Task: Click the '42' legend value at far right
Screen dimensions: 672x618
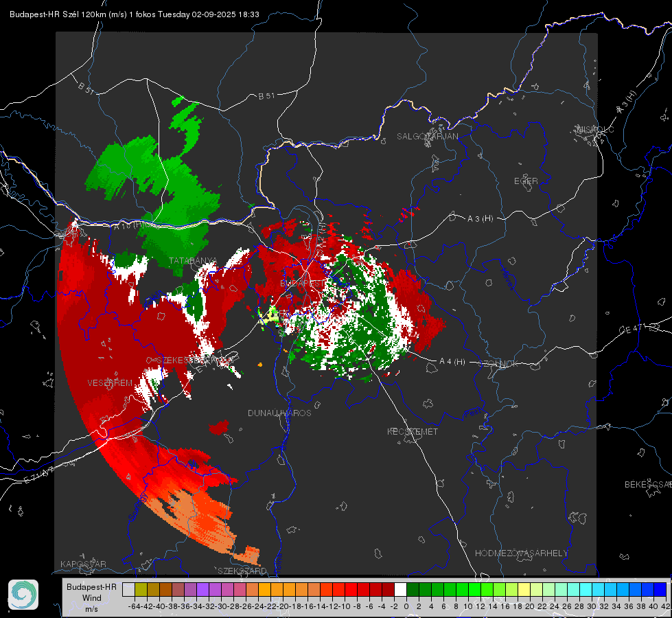Action: click(x=666, y=606)
